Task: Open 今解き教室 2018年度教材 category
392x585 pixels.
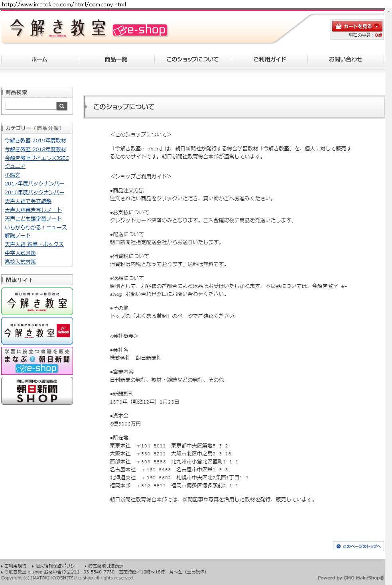Action: [35, 149]
